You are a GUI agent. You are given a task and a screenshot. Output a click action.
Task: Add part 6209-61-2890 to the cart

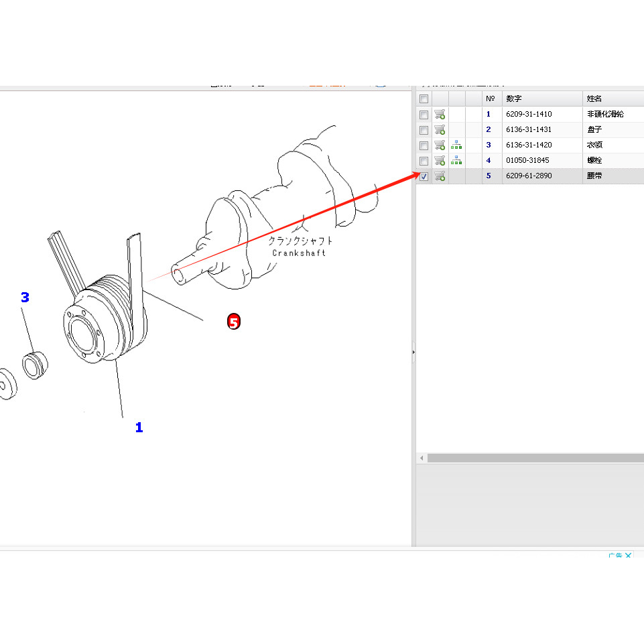pos(440,176)
